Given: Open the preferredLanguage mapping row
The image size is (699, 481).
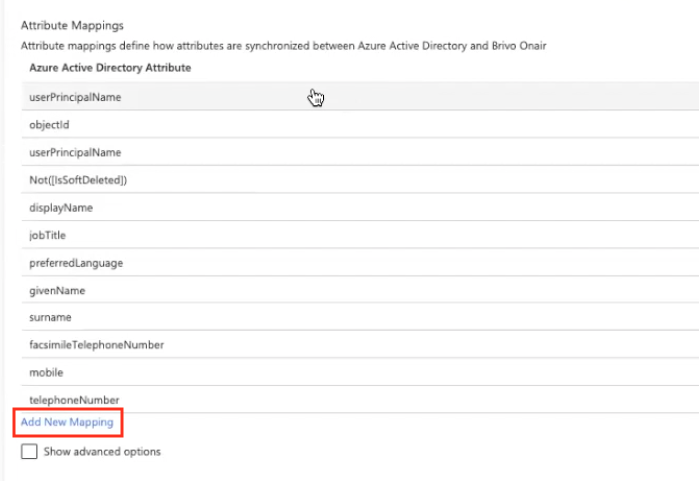Looking at the screenshot, I should tap(360, 263).
